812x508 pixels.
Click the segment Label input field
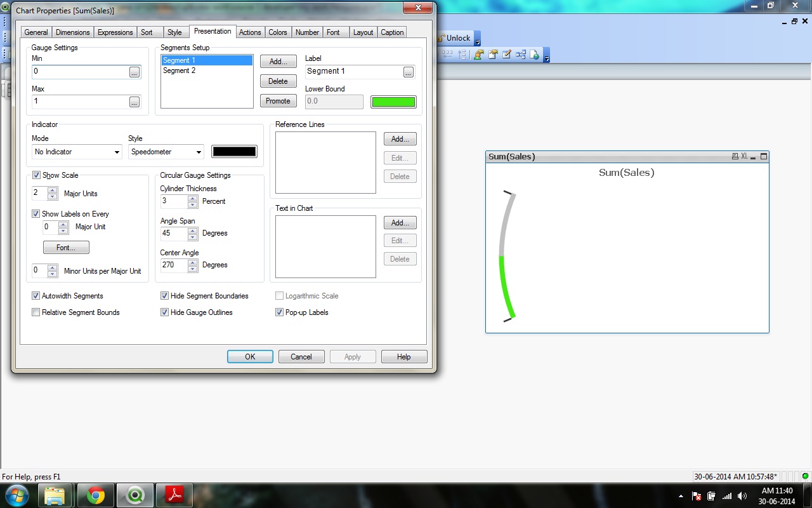coord(353,72)
